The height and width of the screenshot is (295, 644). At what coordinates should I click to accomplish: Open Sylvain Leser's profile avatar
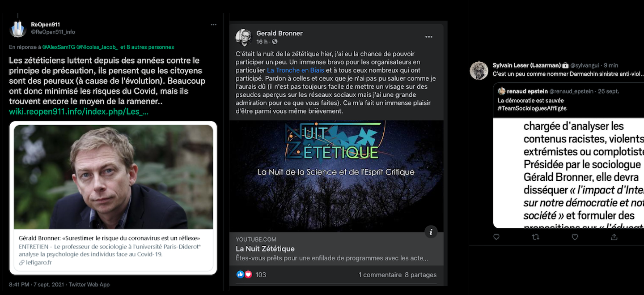tap(479, 71)
